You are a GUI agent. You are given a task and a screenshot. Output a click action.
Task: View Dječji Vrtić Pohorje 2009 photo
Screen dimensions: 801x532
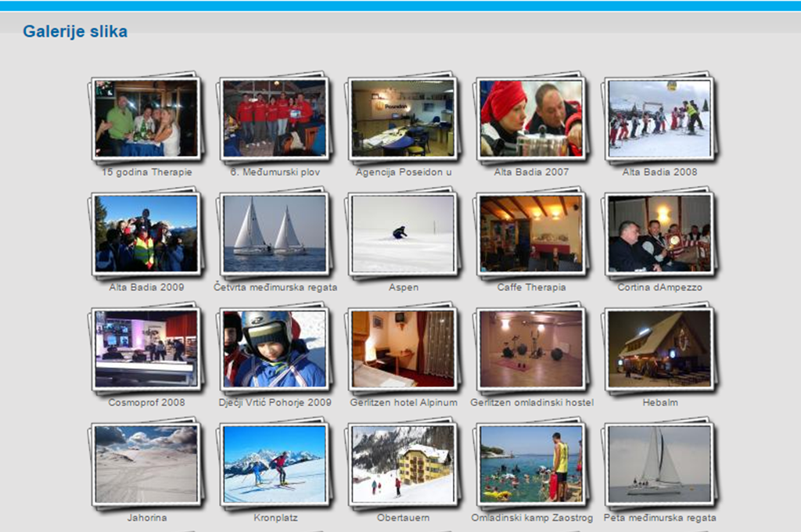tap(274, 349)
